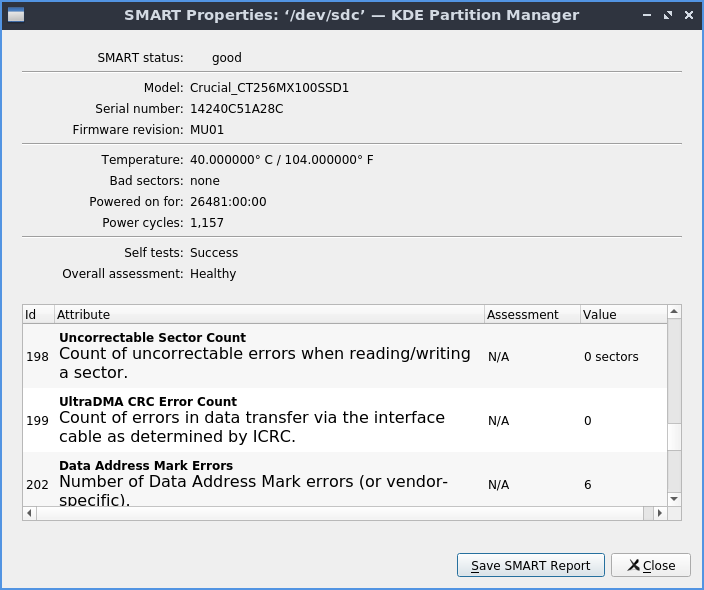Maximize the SMART Properties dialog
Viewport: 704px width, 590px height.
point(667,15)
